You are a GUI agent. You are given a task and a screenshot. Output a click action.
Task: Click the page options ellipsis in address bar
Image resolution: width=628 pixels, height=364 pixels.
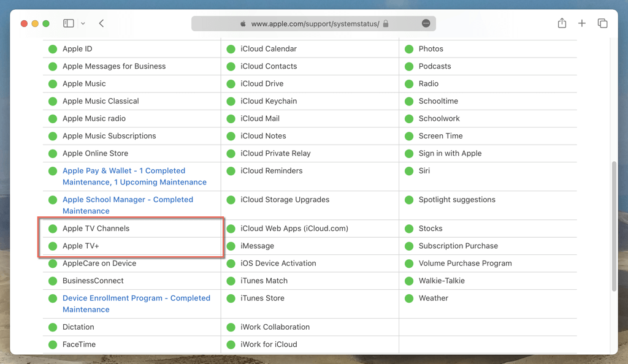point(426,23)
